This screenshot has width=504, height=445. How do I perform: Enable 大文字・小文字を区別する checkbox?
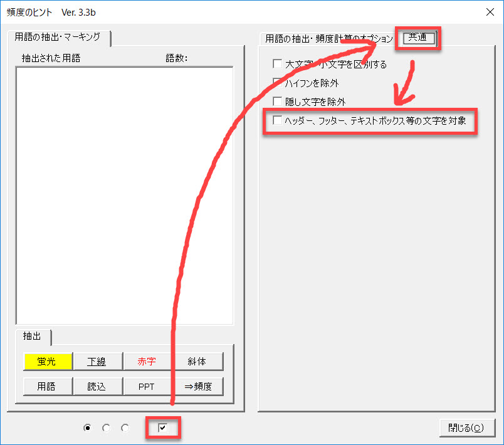point(277,64)
